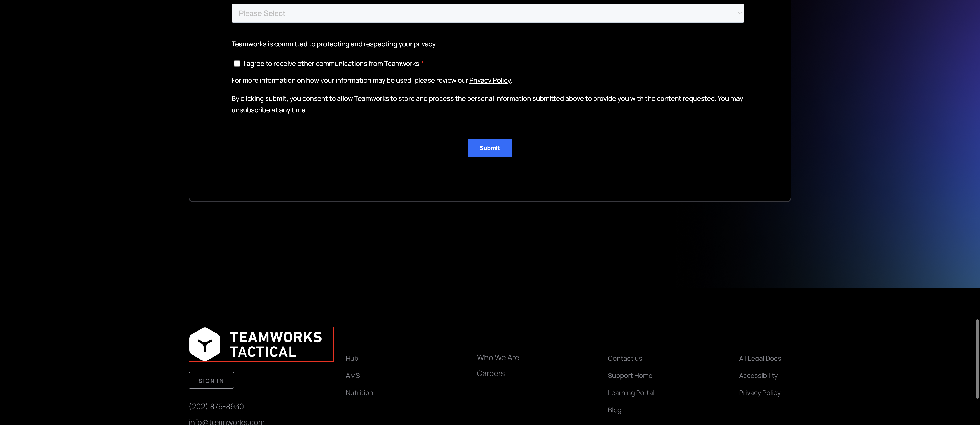Screen dimensions: 980x425
Task: Visit the Learning Portal link
Action: coord(631,393)
